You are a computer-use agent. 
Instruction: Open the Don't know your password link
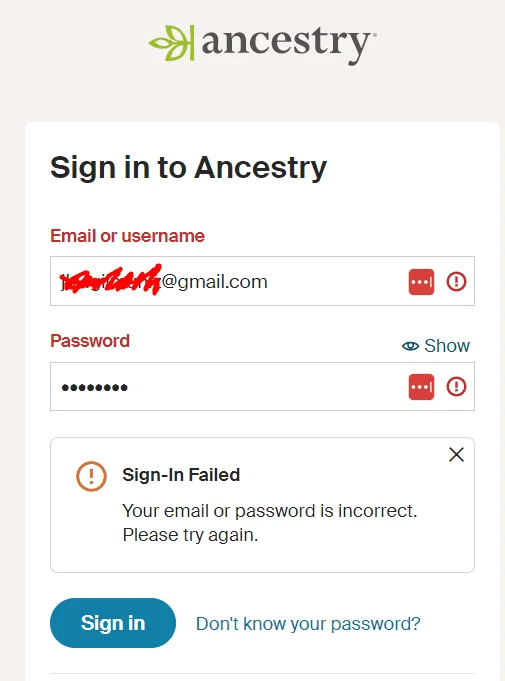point(308,624)
